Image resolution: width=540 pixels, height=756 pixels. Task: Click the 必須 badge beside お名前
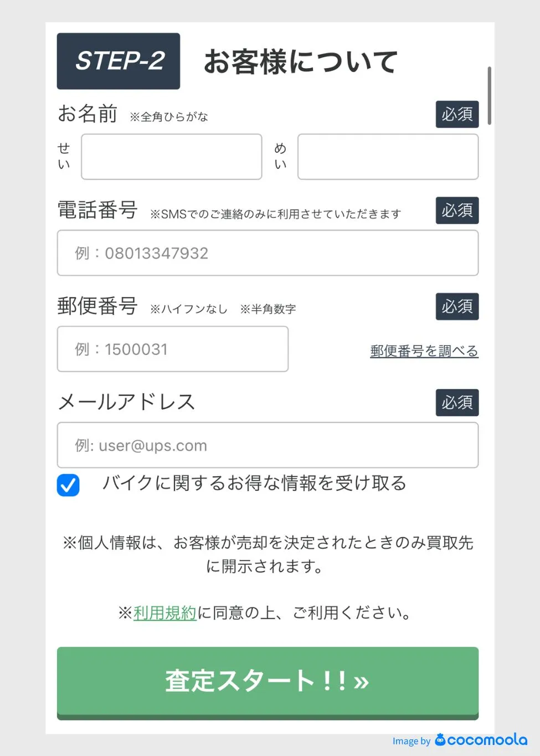click(457, 114)
